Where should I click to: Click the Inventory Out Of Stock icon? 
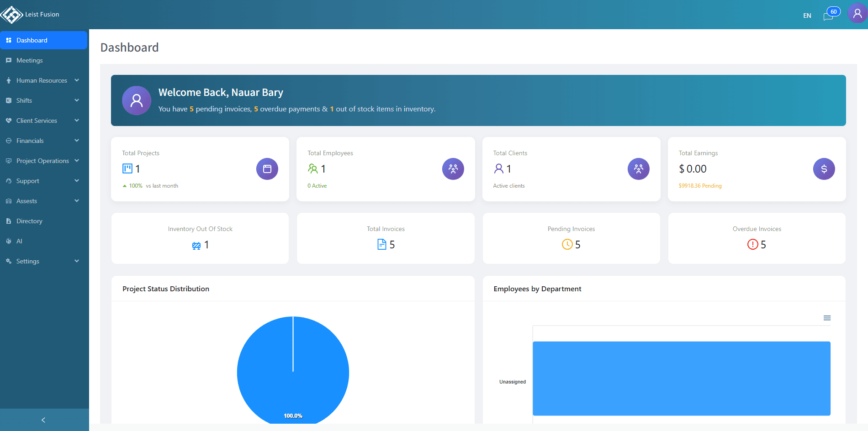point(197,245)
